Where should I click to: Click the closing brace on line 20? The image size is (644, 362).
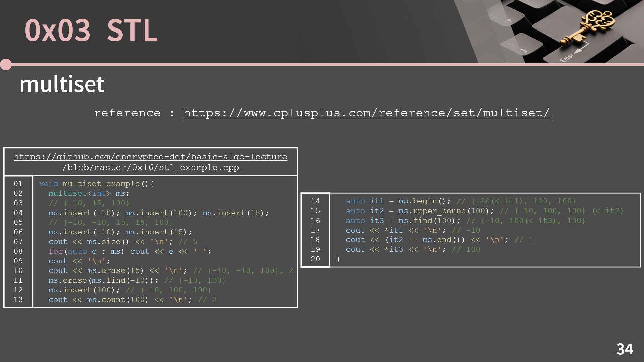338,259
